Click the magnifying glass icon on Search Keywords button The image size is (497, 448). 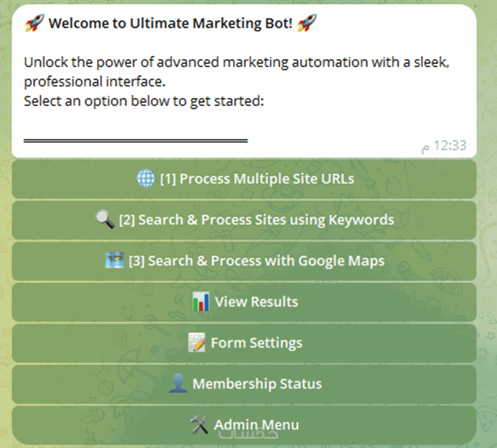click(x=105, y=219)
